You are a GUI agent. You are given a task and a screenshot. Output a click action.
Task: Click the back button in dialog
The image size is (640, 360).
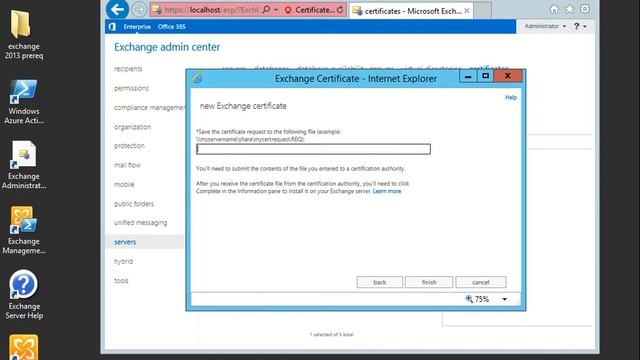click(380, 282)
